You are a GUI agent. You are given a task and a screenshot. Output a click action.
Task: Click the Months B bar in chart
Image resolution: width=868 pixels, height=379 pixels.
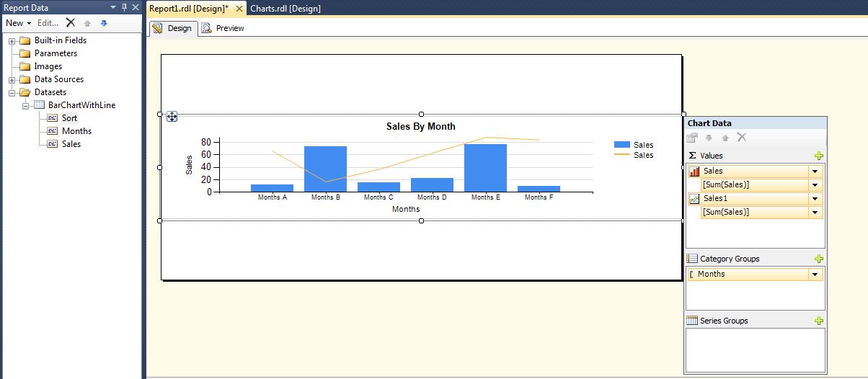pyautogui.click(x=325, y=169)
